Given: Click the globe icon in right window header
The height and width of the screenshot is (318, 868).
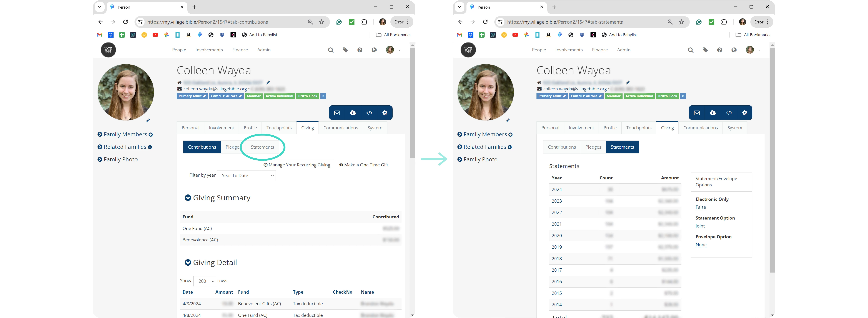Looking at the screenshot, I should (x=734, y=50).
